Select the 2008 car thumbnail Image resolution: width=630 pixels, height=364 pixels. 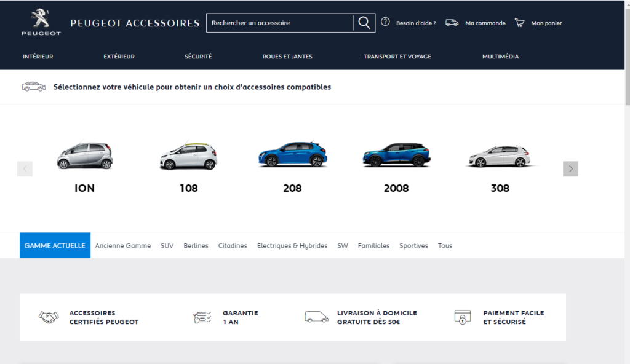[x=397, y=155]
